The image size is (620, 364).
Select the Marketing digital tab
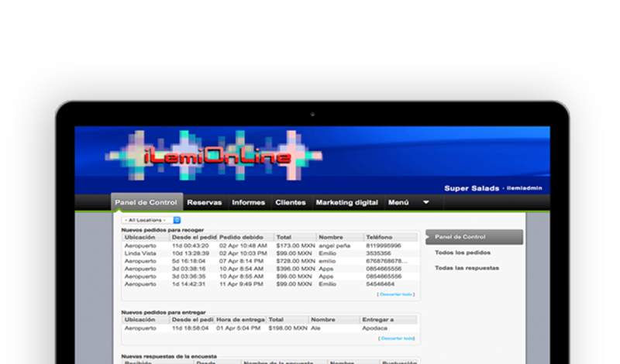click(346, 203)
